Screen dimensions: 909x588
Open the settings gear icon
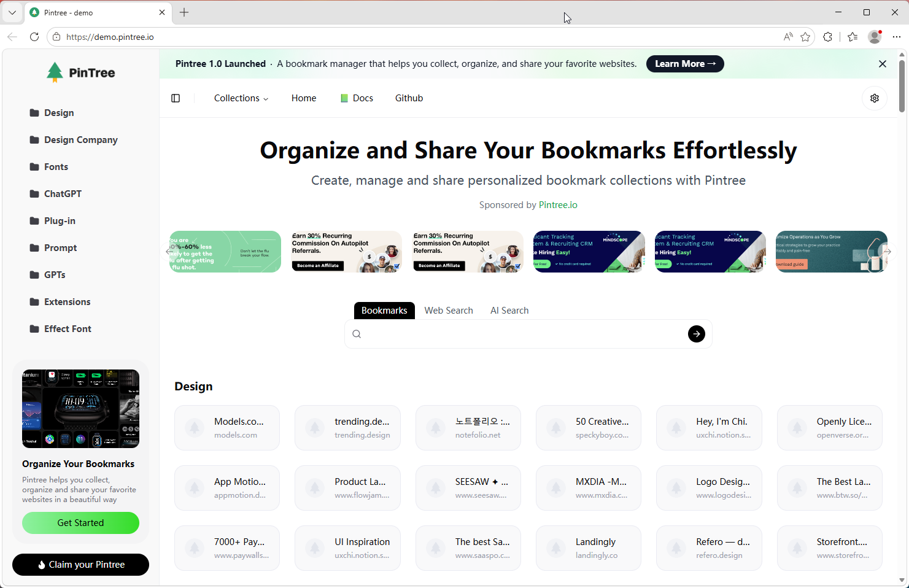[x=875, y=98]
